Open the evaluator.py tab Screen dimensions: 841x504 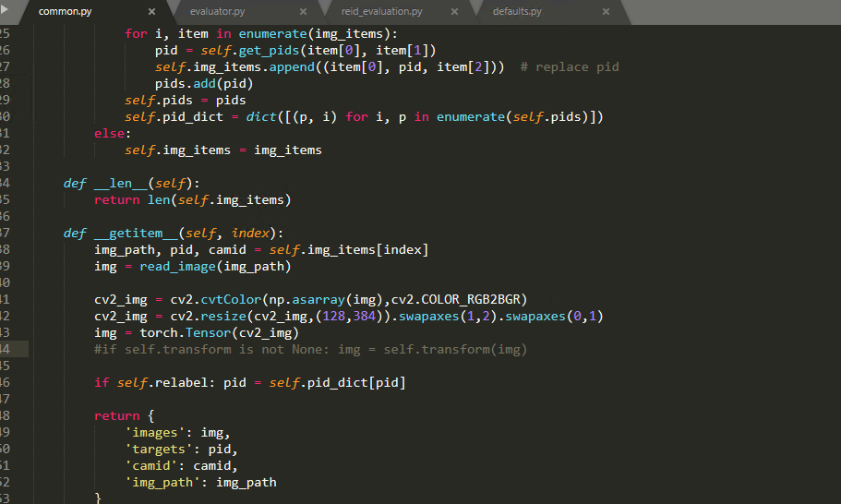pyautogui.click(x=217, y=11)
